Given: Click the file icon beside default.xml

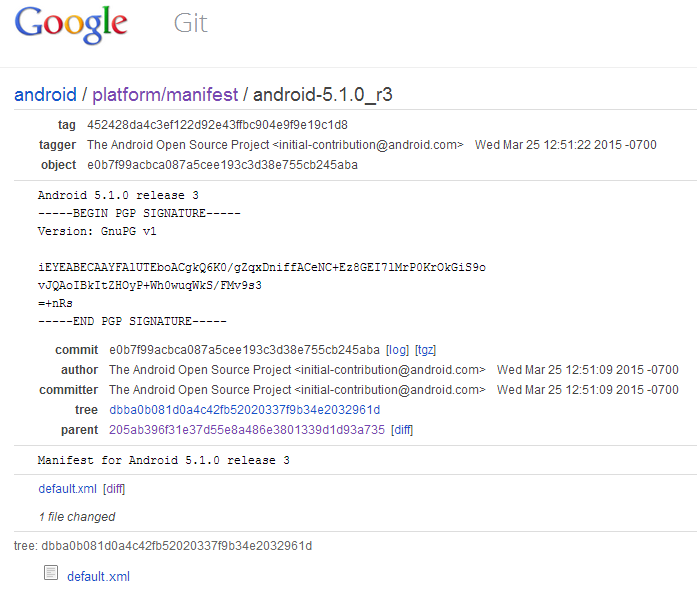Looking at the screenshot, I should 51,573.
